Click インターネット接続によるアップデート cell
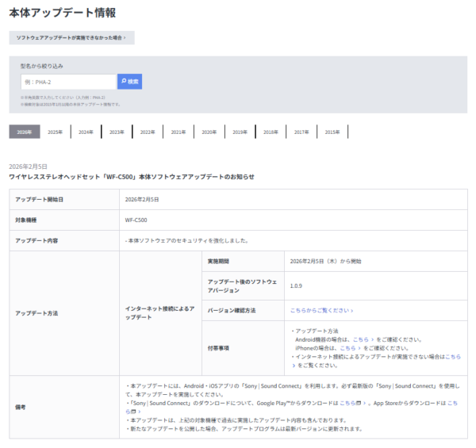 pyautogui.click(x=160, y=313)
